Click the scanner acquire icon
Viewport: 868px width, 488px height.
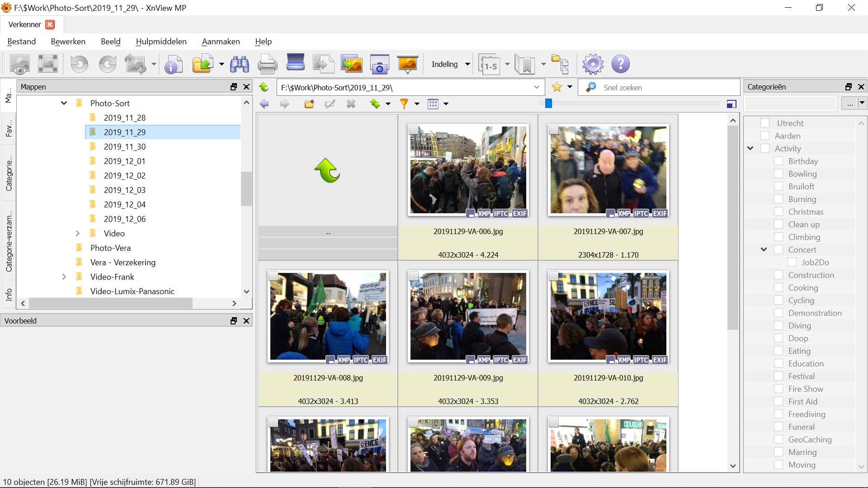pyautogui.click(x=296, y=63)
